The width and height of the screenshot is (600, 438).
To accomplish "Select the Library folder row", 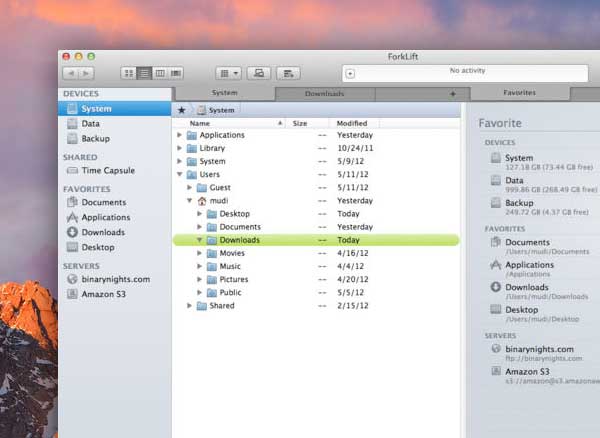I will [x=316, y=148].
